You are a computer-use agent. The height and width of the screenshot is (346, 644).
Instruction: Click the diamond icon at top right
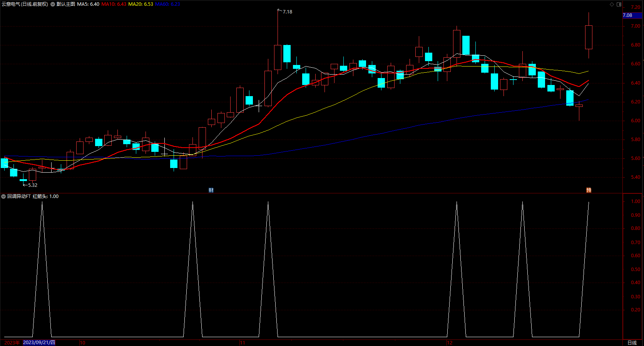(x=612, y=4)
